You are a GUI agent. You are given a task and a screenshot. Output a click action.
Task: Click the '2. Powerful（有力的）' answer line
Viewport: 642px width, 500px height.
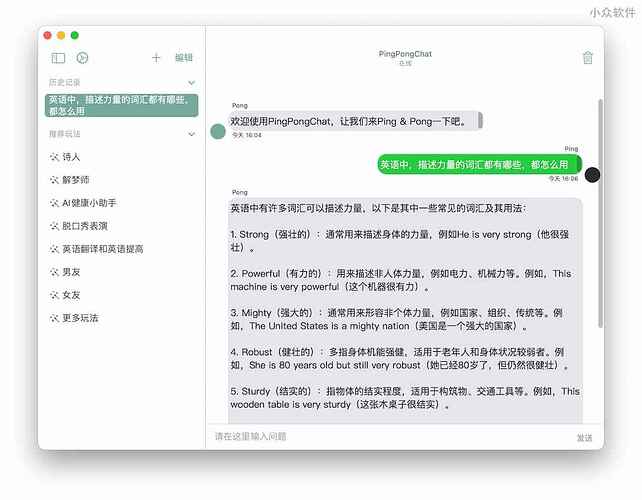click(401, 280)
